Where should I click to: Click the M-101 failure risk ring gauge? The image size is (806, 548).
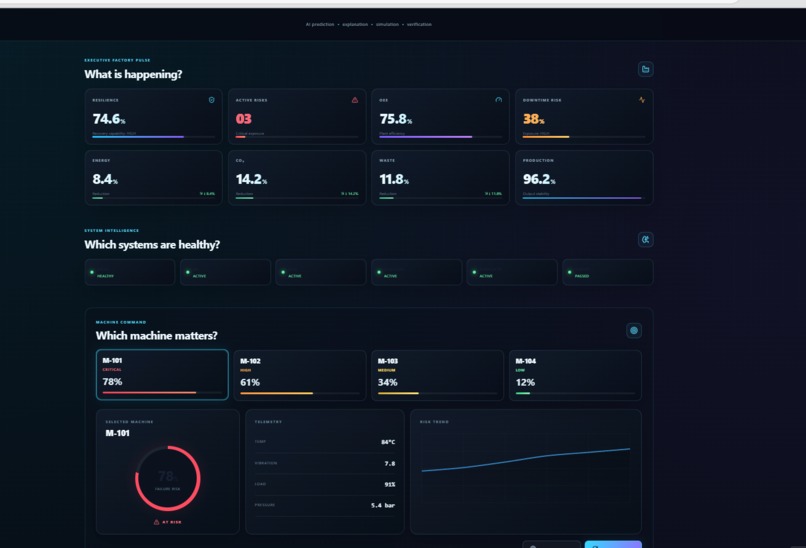coord(168,478)
